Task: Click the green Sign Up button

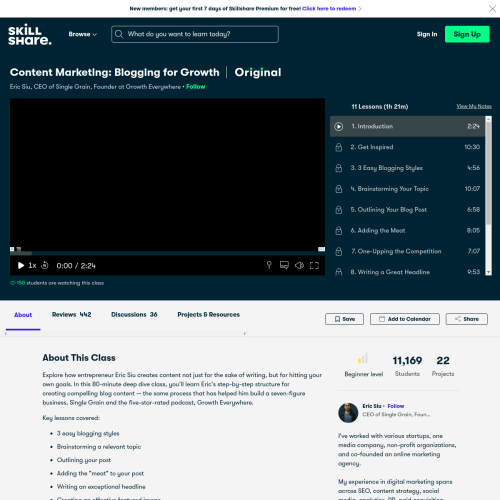Action: [467, 34]
